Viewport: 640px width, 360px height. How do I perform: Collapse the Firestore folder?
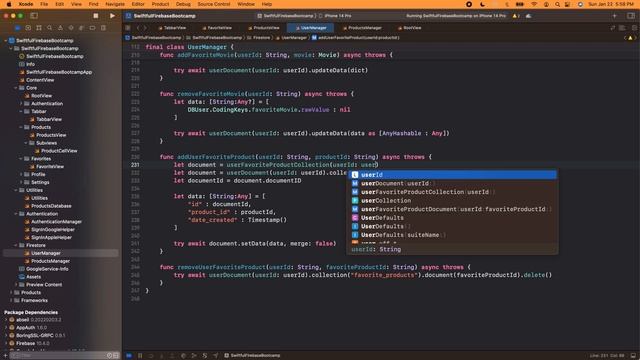pos(16,245)
